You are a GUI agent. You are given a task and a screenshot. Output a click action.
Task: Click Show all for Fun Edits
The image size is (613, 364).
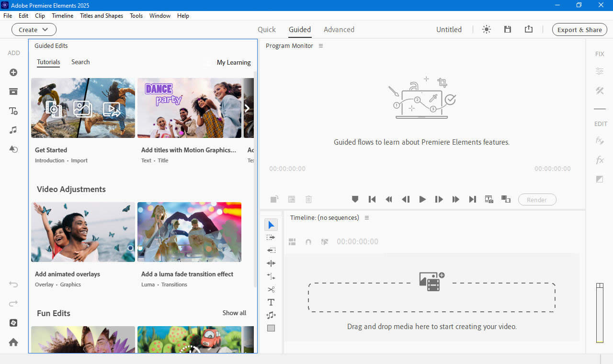click(x=234, y=313)
